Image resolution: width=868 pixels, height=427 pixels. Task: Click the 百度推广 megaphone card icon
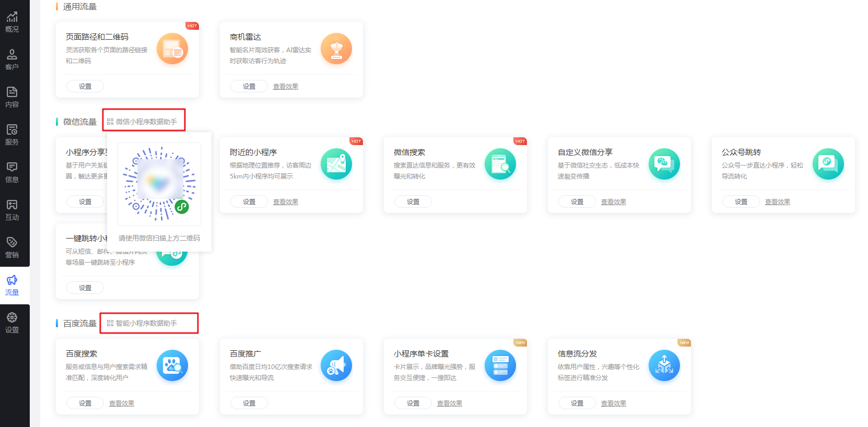[336, 365]
